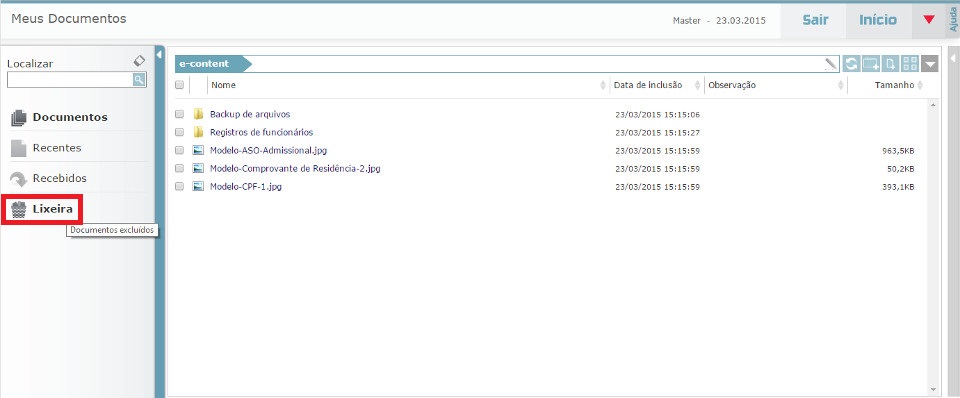This screenshot has width=960, height=398.
Task: Click the magnifier search button
Action: [x=139, y=79]
